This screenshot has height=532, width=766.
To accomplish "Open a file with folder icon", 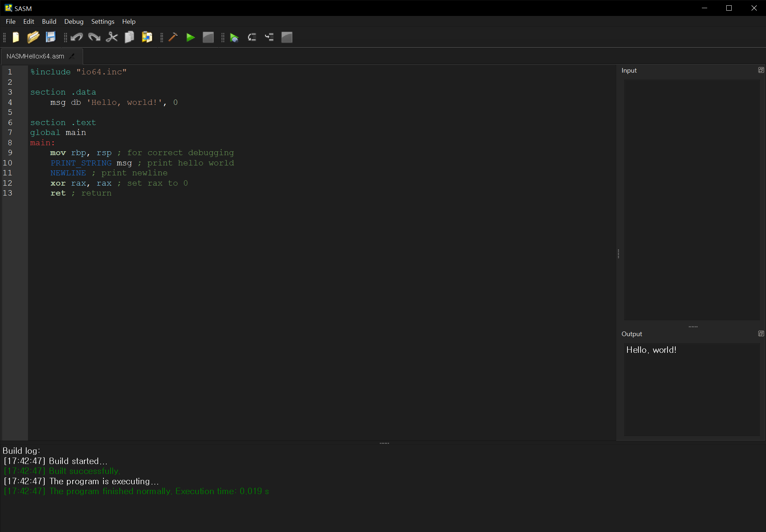I will click(x=33, y=37).
